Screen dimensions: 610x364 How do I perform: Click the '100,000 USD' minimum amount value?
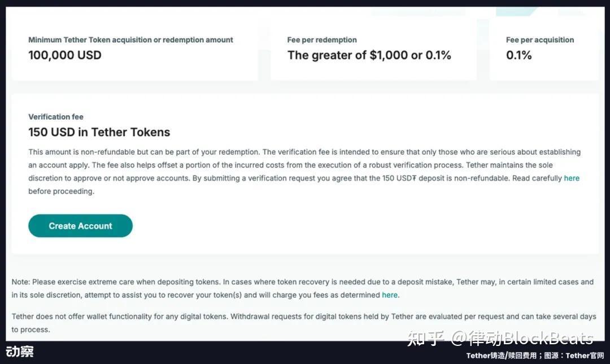(x=65, y=55)
